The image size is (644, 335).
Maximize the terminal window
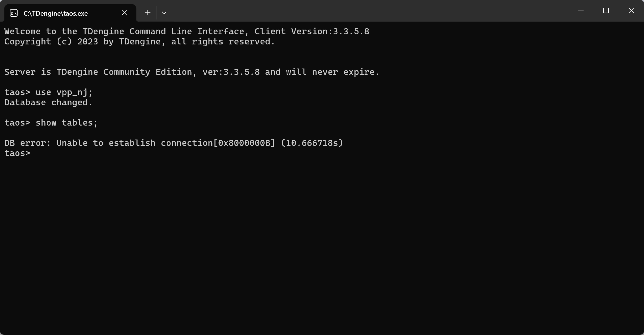(x=606, y=10)
